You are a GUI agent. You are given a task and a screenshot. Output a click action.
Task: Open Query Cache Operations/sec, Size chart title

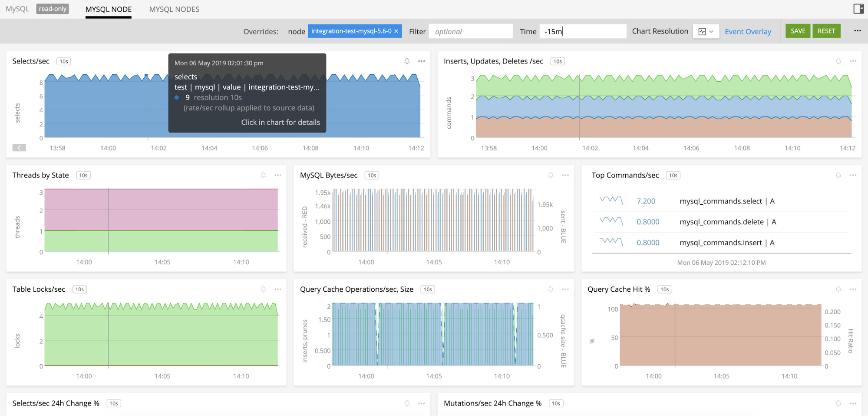[356, 289]
